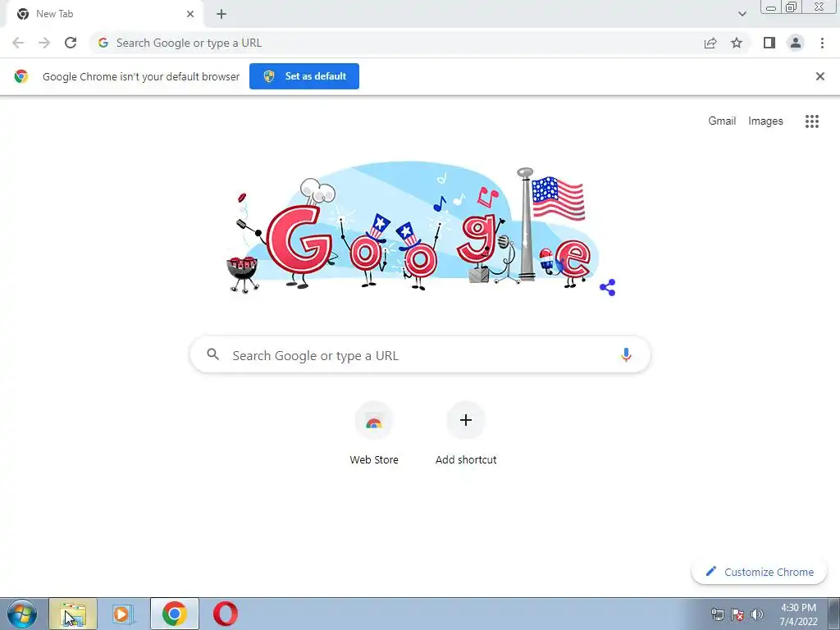The width and height of the screenshot is (840, 630).
Task: Add a new shortcut tile
Action: point(466,434)
